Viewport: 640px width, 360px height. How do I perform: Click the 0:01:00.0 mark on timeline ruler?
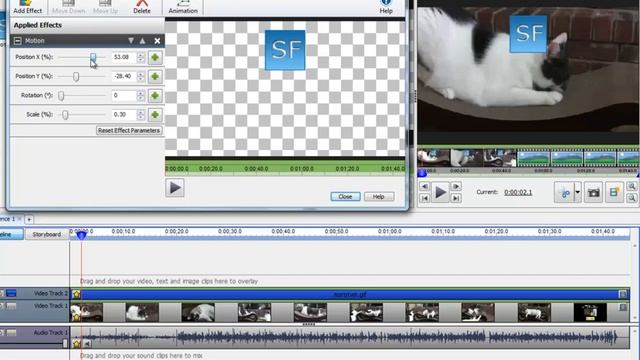pos(389,231)
